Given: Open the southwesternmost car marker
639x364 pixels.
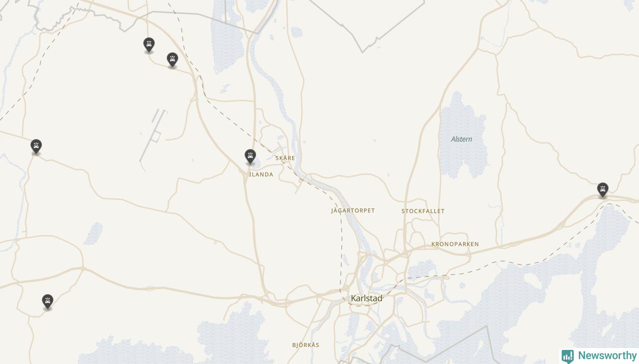Looking at the screenshot, I should click(47, 302).
